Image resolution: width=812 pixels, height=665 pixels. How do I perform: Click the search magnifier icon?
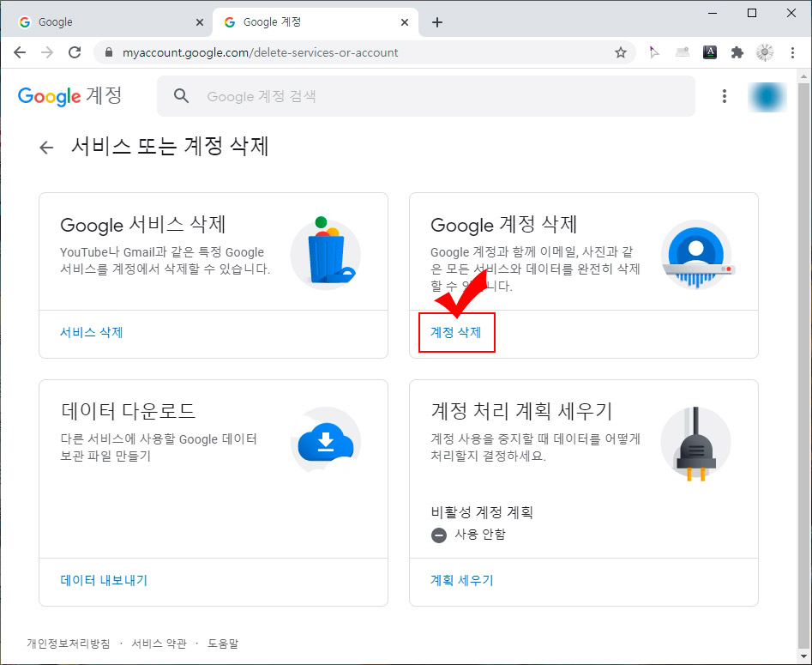click(x=181, y=96)
